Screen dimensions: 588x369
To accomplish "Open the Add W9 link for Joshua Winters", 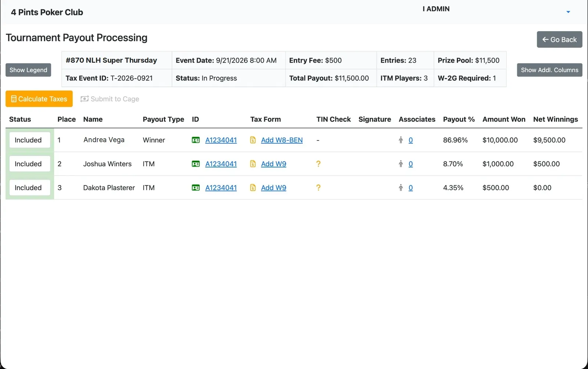I will point(273,164).
